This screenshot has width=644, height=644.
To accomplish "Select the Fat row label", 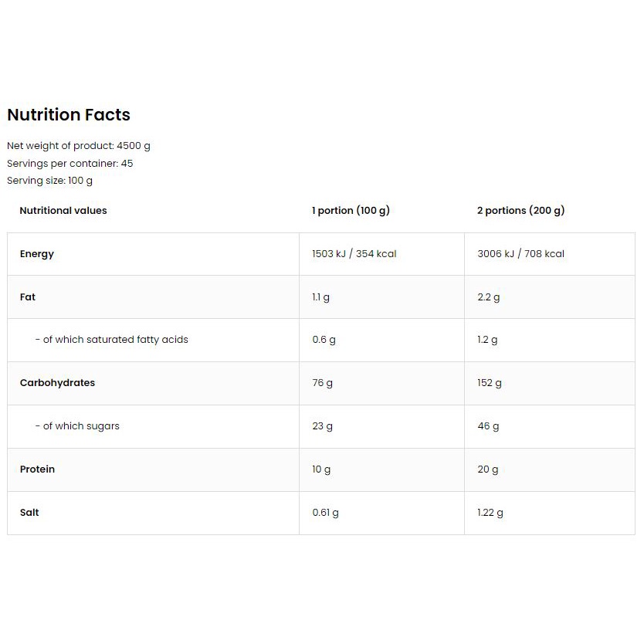I will [x=28, y=297].
